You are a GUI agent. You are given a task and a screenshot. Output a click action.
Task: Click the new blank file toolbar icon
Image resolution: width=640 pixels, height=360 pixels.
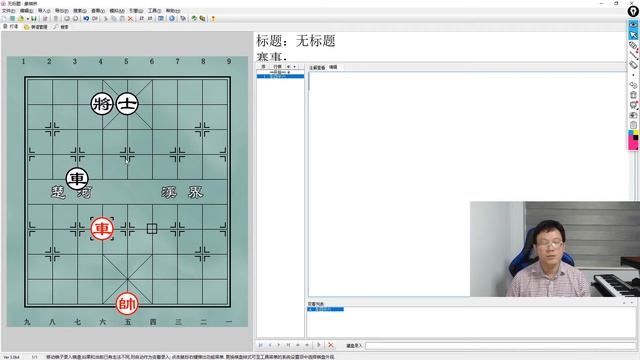(x=4, y=18)
